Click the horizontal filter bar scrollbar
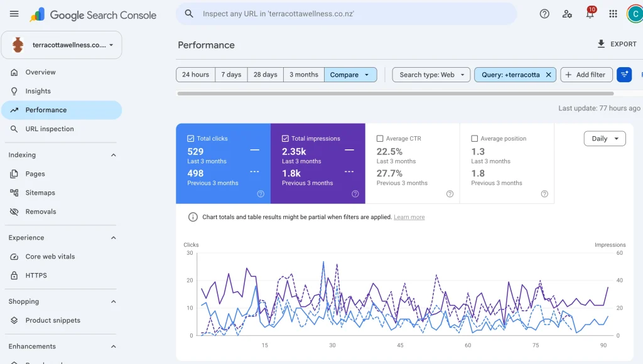The image size is (643, 364). point(396,94)
